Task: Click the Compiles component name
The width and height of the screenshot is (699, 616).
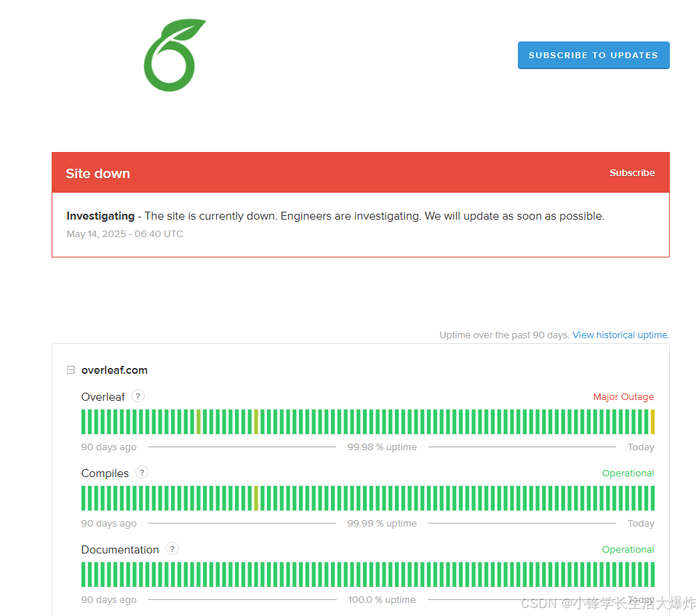Action: (105, 473)
